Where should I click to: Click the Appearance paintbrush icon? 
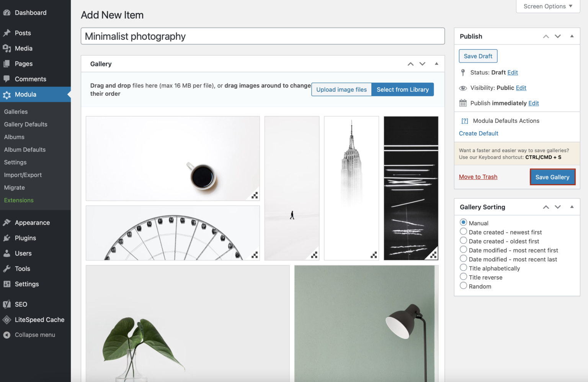pyautogui.click(x=7, y=223)
